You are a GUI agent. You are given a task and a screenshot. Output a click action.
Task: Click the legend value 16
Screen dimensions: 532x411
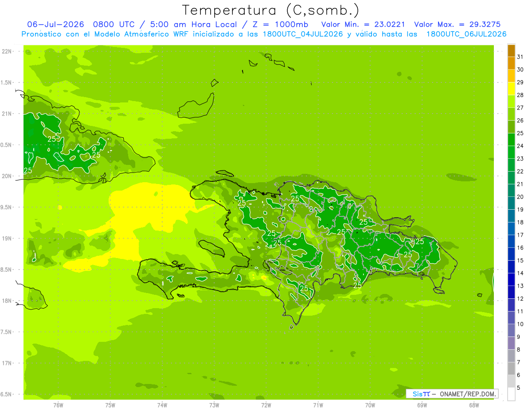tap(520, 248)
